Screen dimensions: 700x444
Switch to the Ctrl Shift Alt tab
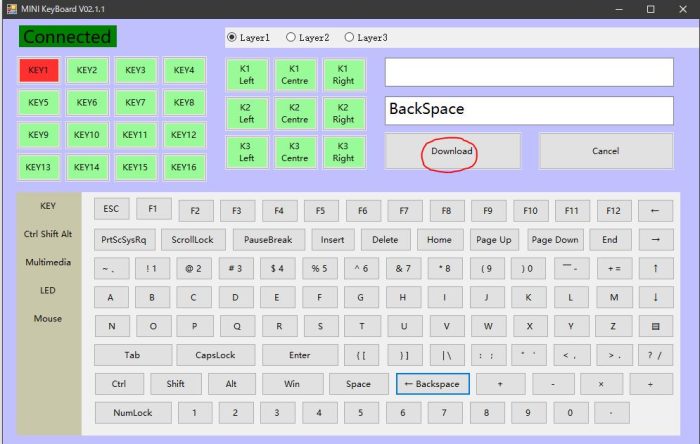[48, 234]
